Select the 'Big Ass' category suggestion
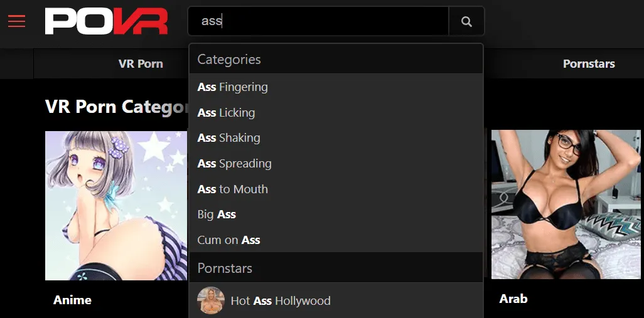The width and height of the screenshot is (644, 318). [217, 215]
